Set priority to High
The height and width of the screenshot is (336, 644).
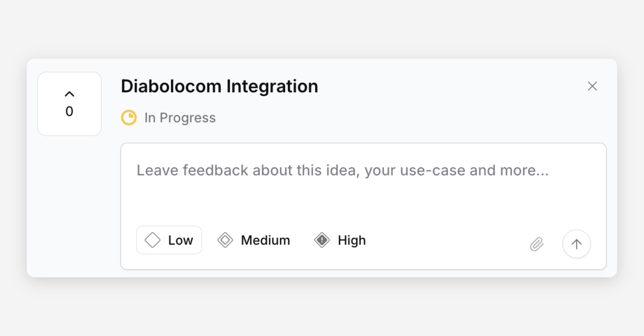pos(340,240)
